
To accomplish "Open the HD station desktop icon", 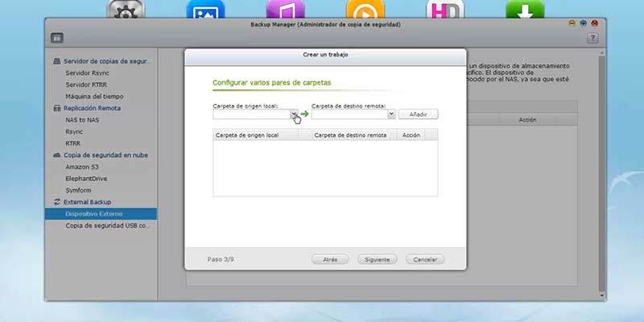I will (x=445, y=9).
